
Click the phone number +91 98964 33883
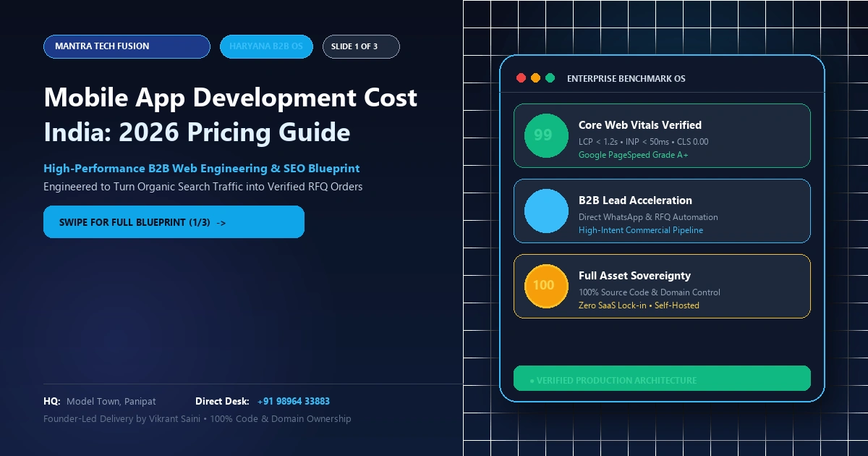(294, 401)
